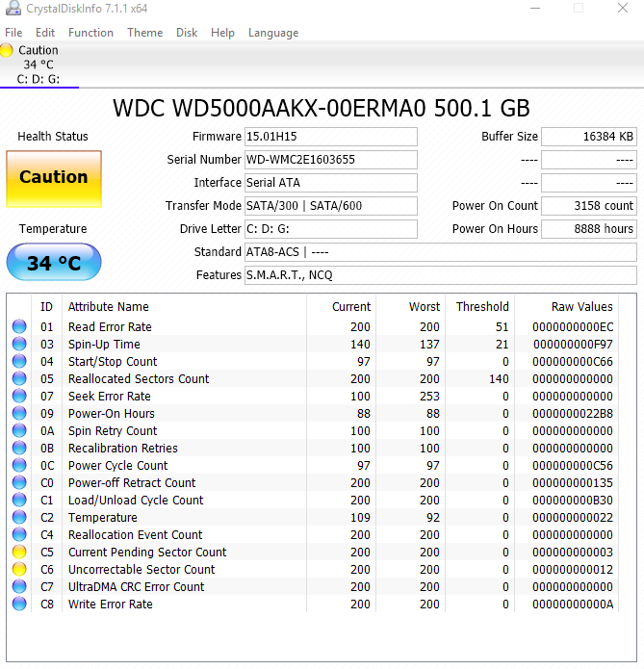Image resolution: width=644 pixels, height=669 pixels.
Task: Open the Language menu
Action: tap(273, 33)
